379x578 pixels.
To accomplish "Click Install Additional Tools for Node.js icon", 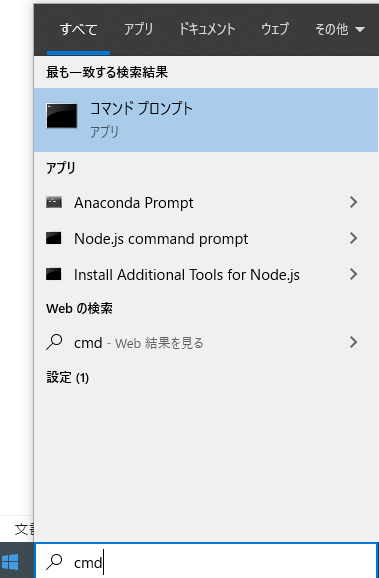I will [x=54, y=274].
